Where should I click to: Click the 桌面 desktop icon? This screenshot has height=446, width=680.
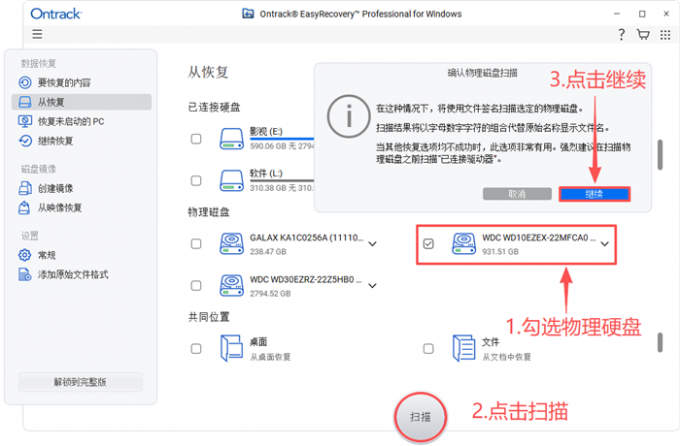click(232, 348)
